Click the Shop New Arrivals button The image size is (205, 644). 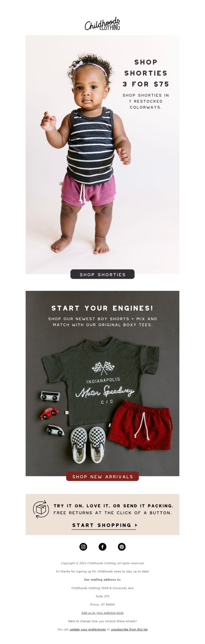[x=102, y=476]
